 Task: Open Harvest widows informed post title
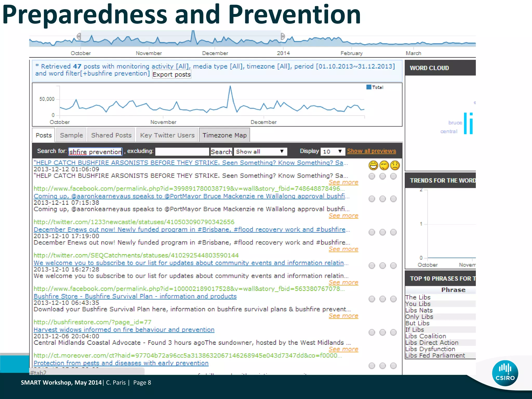(x=124, y=330)
